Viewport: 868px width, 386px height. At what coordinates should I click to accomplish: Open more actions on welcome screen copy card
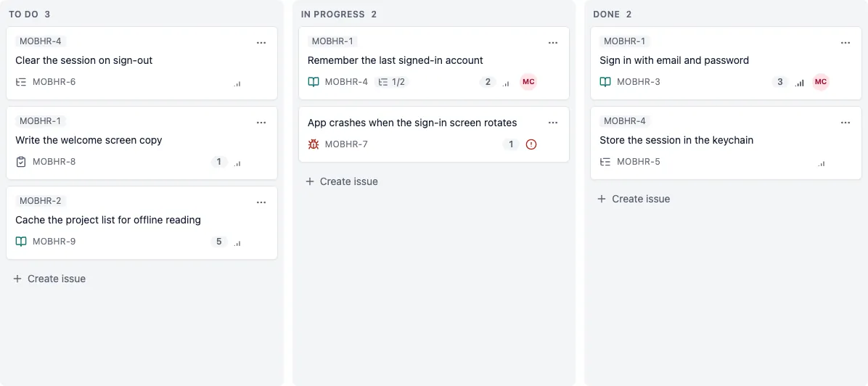point(261,123)
